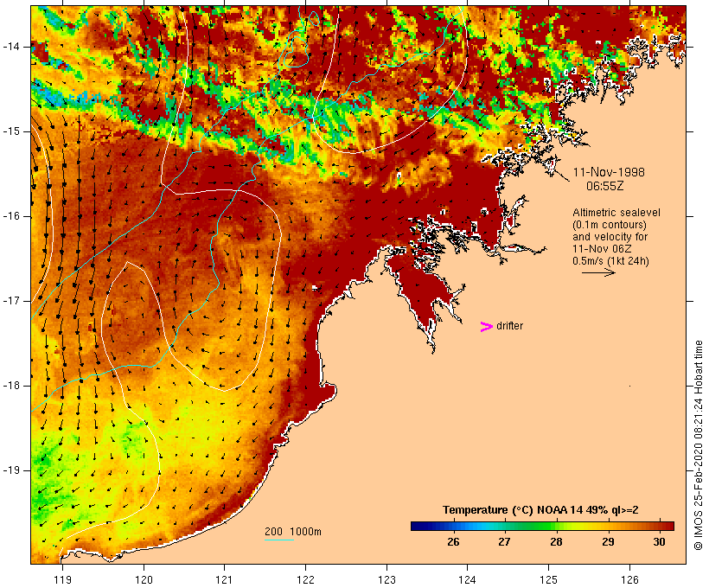This screenshot has width=709, height=588.
Task: Click the longitude axis label 125
Action: point(548,580)
